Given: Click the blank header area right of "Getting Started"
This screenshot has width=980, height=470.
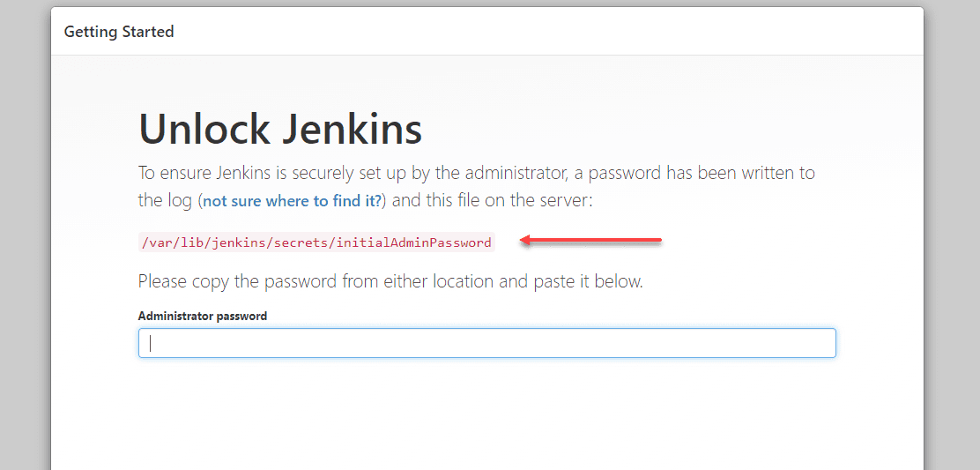Looking at the screenshot, I should tap(546, 32).
